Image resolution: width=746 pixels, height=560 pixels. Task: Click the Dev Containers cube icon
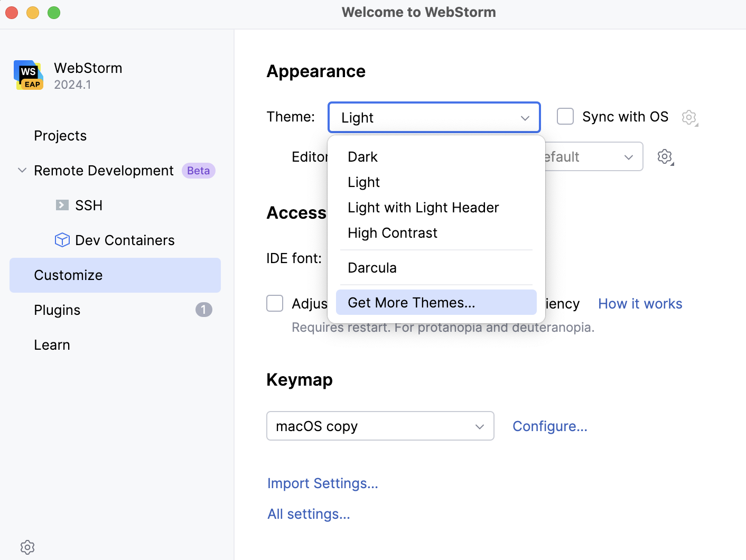tap(62, 240)
